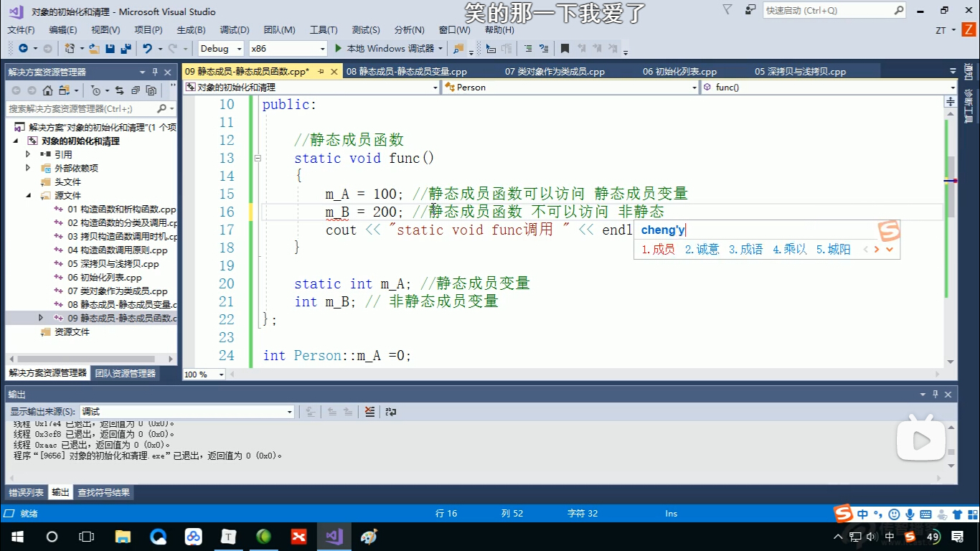
Task: Click the Clear All output icon
Action: pos(369,411)
